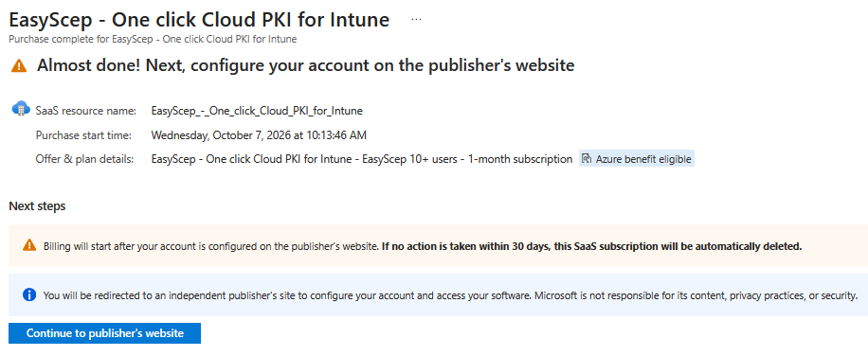The height and width of the screenshot is (356, 868).
Task: Click the Purchase complete subtitle text
Action: [x=153, y=39]
